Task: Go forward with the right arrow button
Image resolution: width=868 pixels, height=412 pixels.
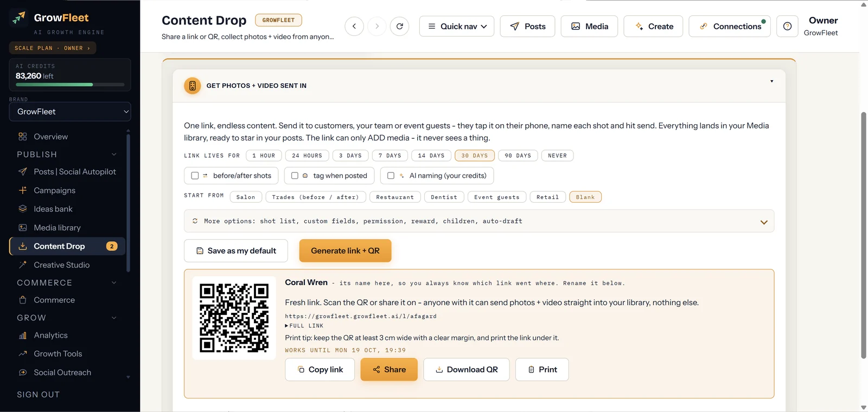Action: [x=377, y=26]
